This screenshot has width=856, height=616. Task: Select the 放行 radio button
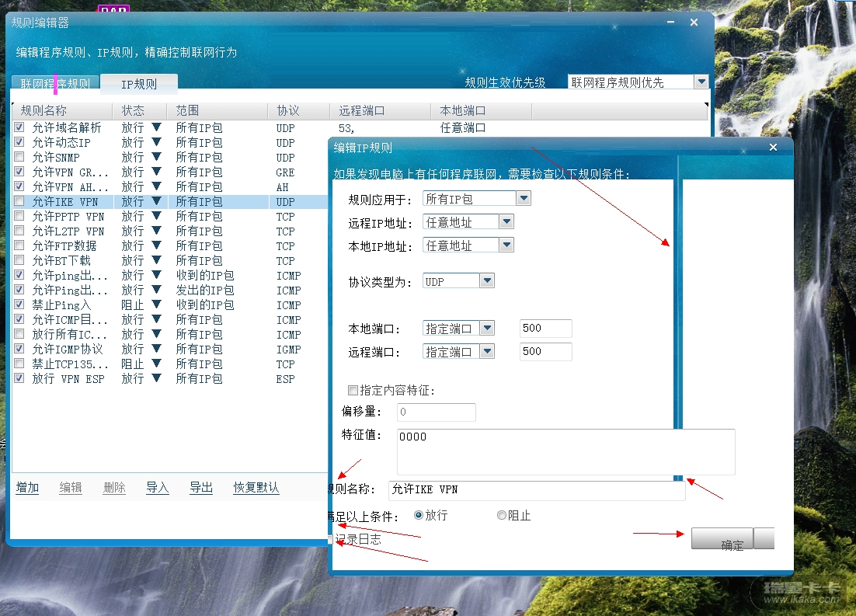click(419, 515)
